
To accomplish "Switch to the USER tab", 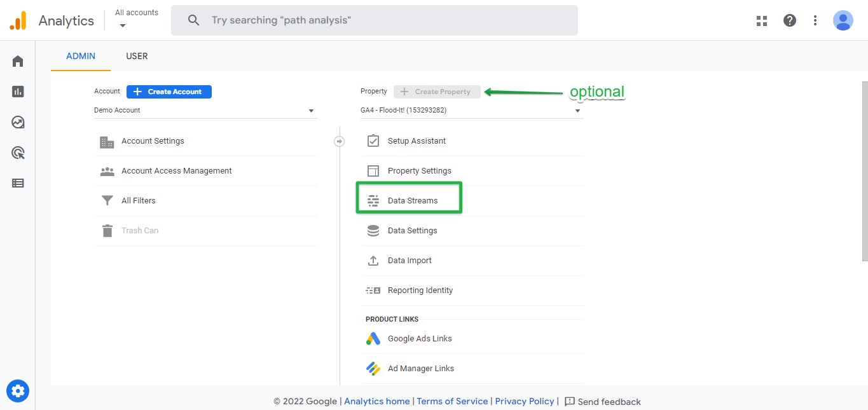I will (x=137, y=56).
